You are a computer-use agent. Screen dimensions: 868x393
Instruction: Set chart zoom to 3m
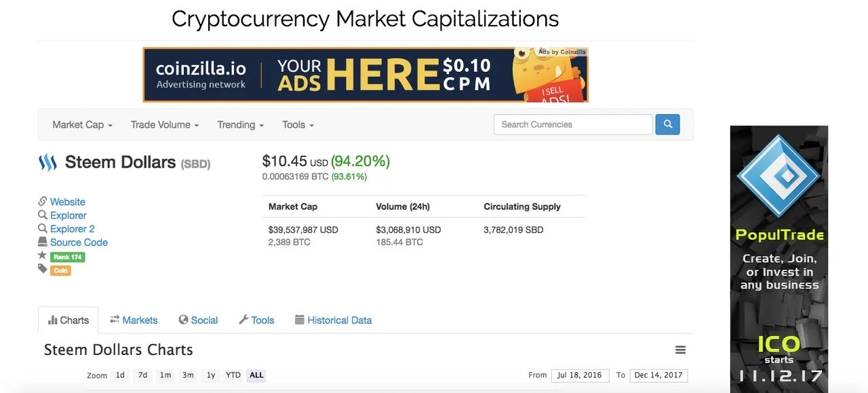pos(188,375)
